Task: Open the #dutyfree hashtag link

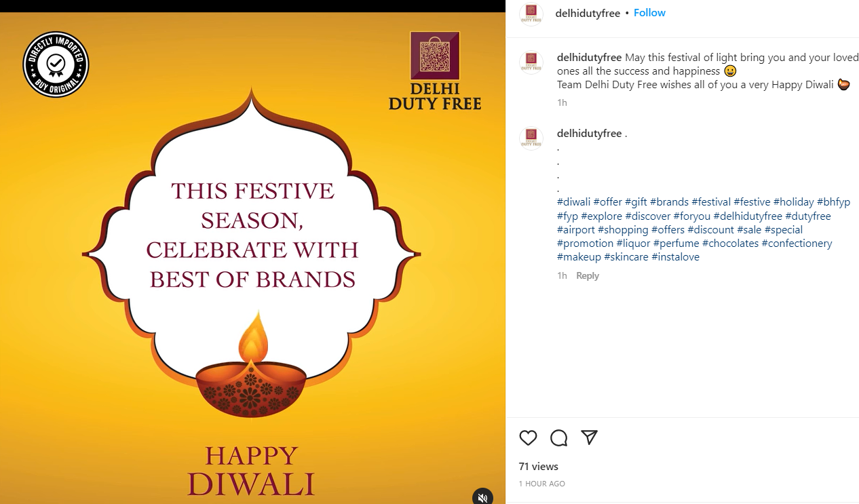Action: 807,216
